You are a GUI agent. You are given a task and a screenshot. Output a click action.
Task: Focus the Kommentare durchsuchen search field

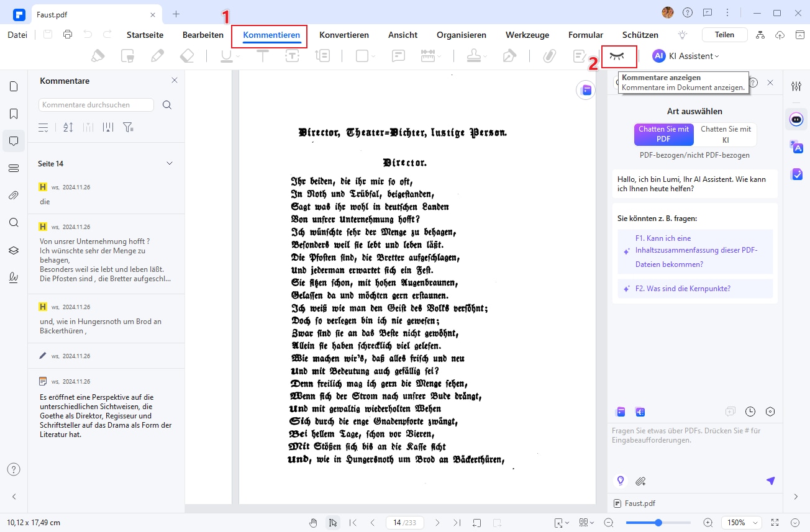pyautogui.click(x=96, y=105)
